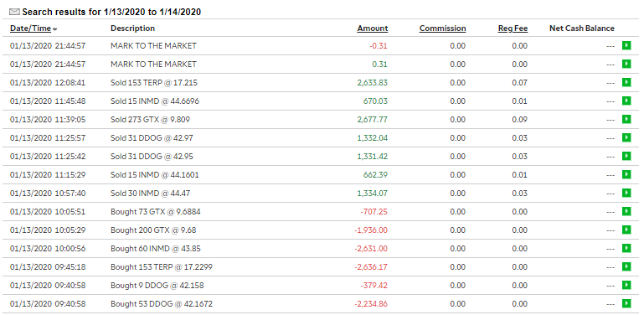Open details arrow for Sold 273 GTX row
Screen dimensions: 644x315
pyautogui.click(x=626, y=119)
